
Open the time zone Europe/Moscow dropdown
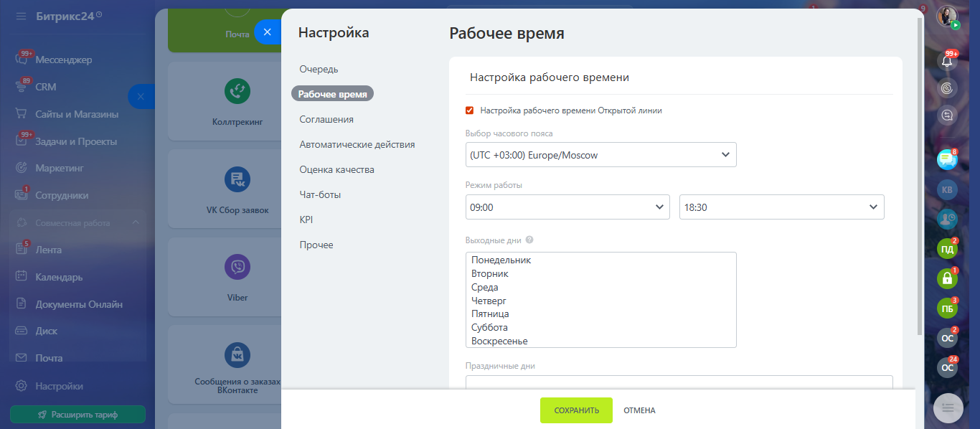point(600,155)
